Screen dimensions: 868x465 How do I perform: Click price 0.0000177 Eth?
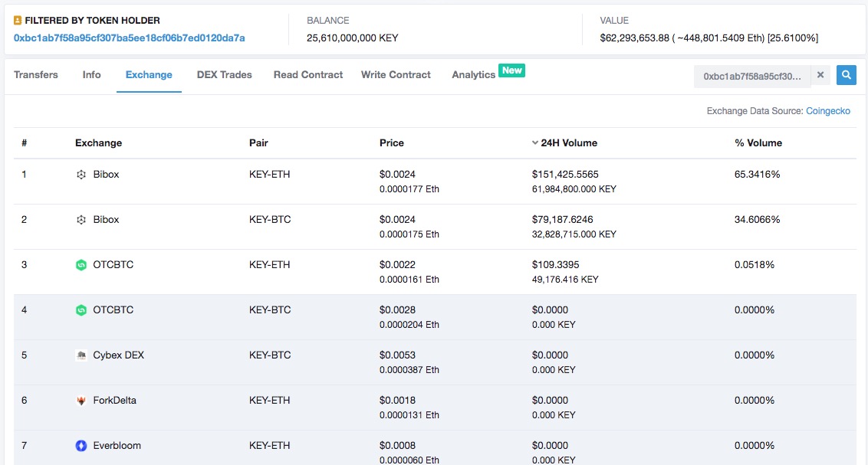pyautogui.click(x=409, y=189)
